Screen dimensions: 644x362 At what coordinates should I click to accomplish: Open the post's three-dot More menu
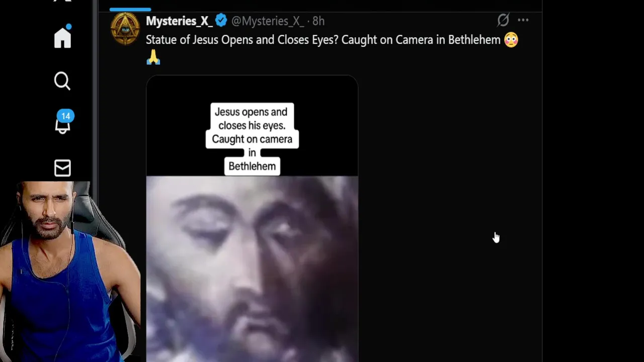(x=523, y=20)
